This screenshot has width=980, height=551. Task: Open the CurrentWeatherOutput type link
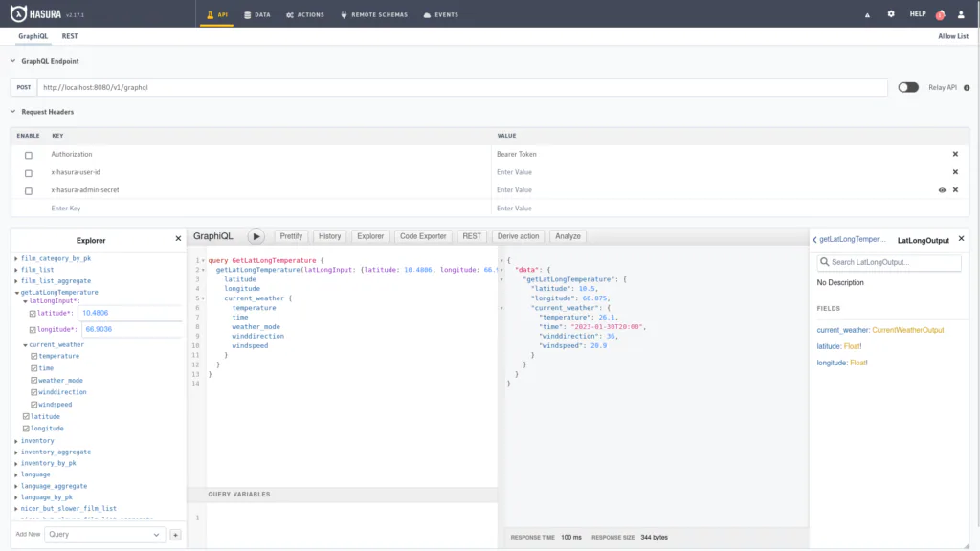click(907, 330)
